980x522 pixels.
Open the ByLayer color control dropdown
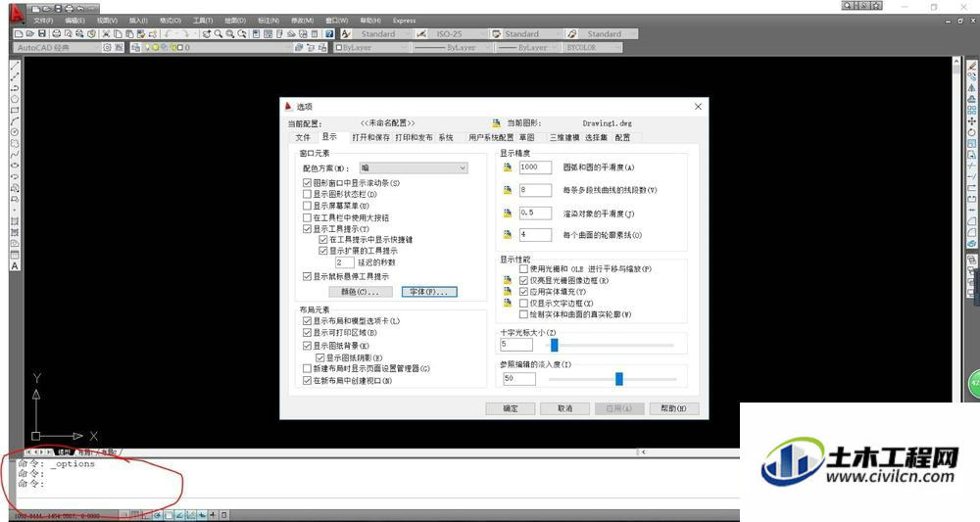click(372, 47)
